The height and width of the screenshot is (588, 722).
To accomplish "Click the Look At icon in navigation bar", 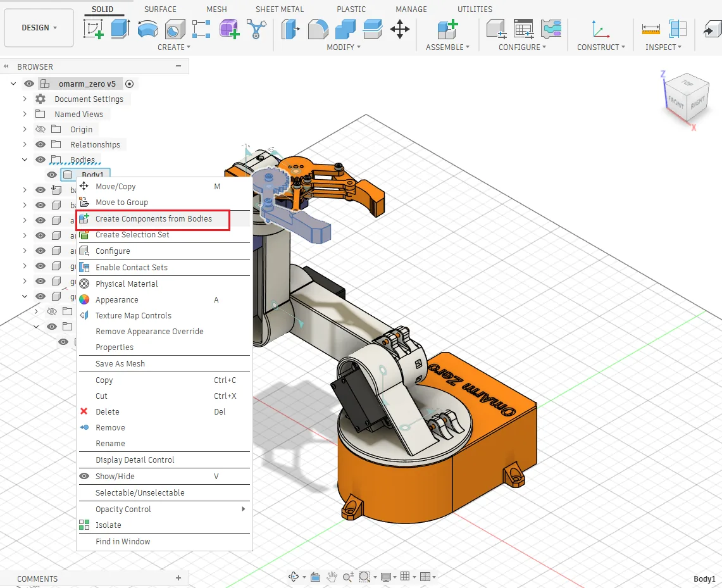I will pos(315,577).
